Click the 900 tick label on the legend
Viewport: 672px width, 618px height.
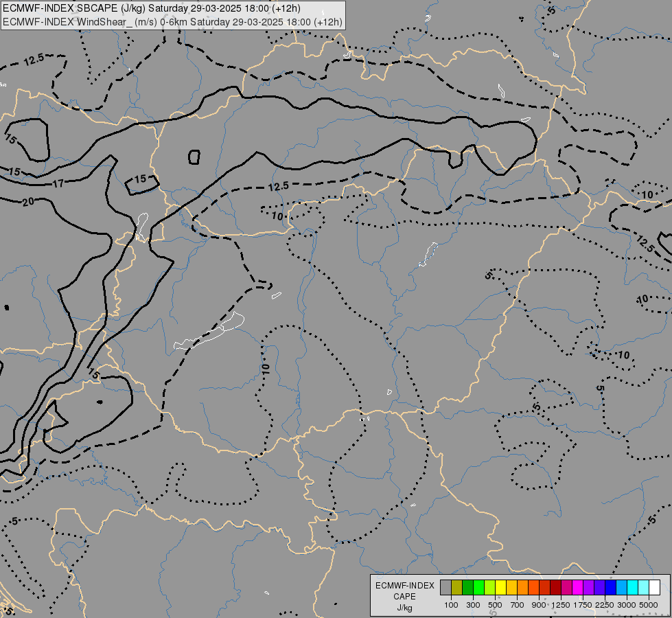coord(539,605)
